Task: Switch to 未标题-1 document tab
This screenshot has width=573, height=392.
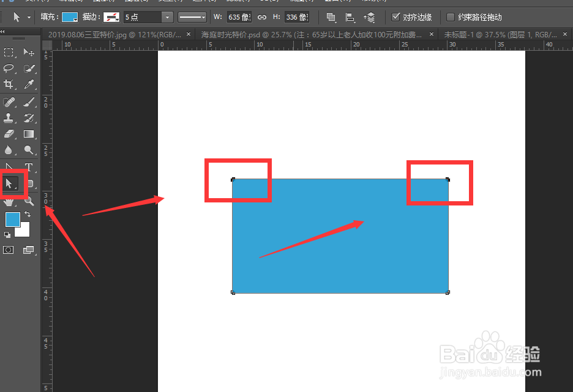Action: coord(500,35)
